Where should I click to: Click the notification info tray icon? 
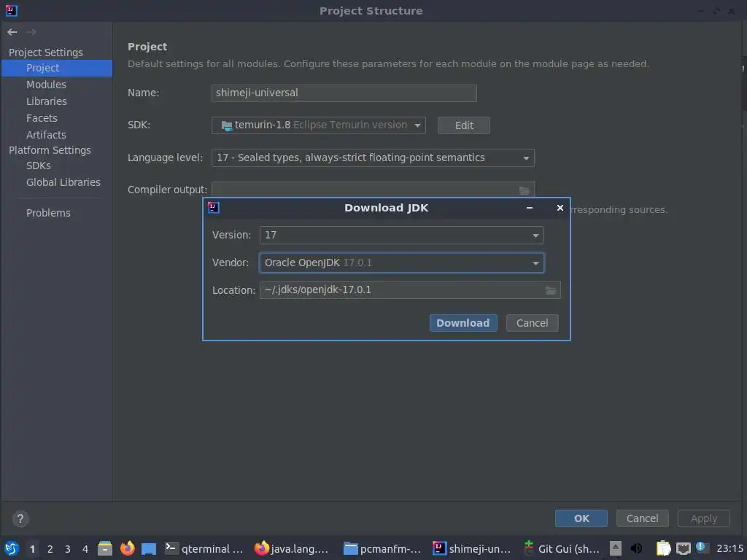click(700, 547)
